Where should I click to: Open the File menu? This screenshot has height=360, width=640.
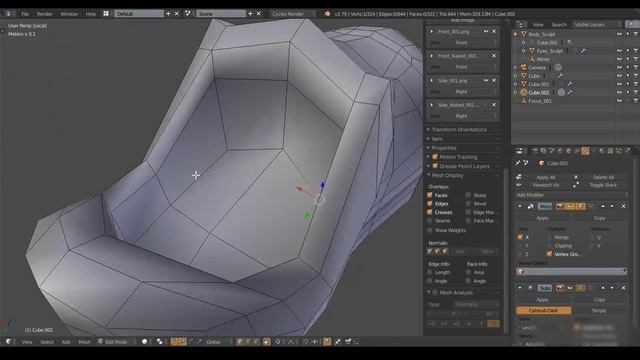point(25,14)
